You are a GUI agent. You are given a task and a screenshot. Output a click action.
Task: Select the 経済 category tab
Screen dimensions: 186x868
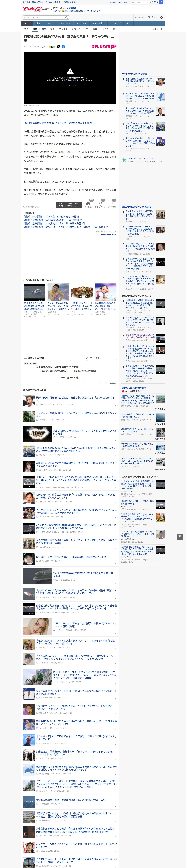(52, 29)
